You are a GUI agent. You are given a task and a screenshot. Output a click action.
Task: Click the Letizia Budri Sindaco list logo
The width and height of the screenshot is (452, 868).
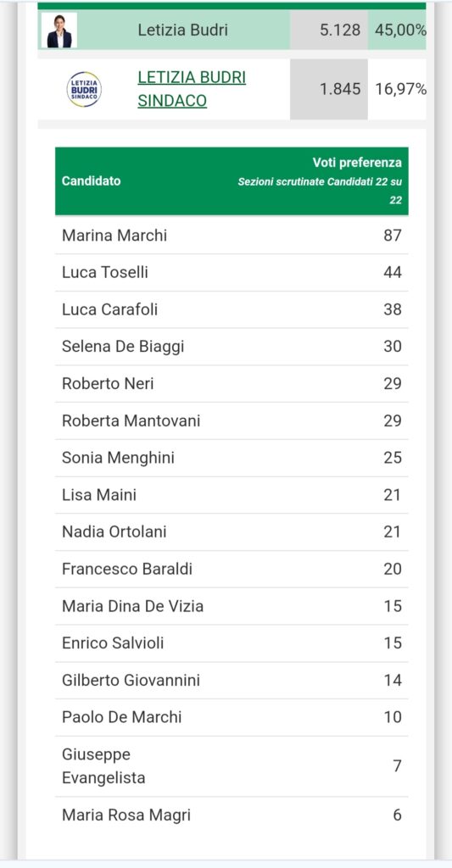[x=84, y=89]
